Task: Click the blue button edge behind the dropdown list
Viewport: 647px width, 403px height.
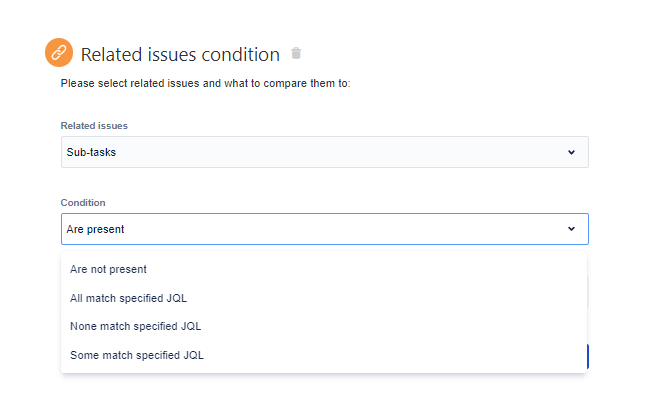Action: coord(588,356)
